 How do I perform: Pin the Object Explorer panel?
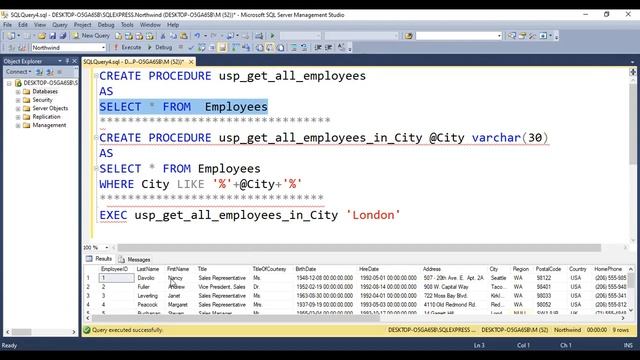[x=67, y=61]
